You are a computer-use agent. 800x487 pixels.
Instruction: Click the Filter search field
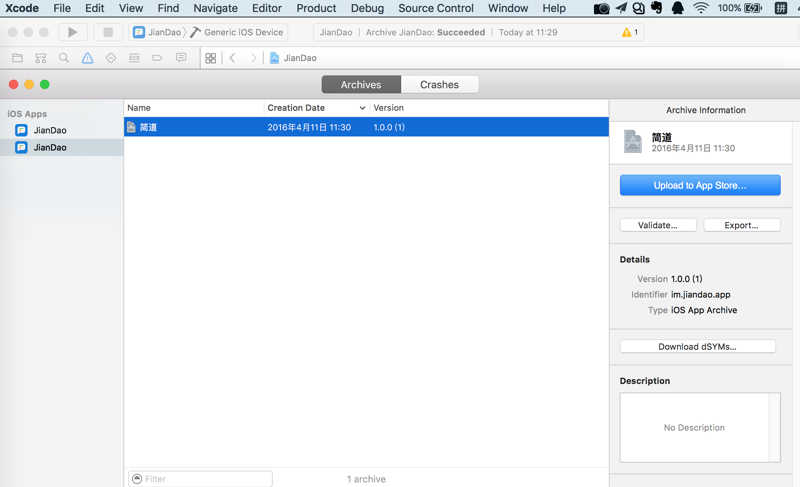tap(200, 479)
